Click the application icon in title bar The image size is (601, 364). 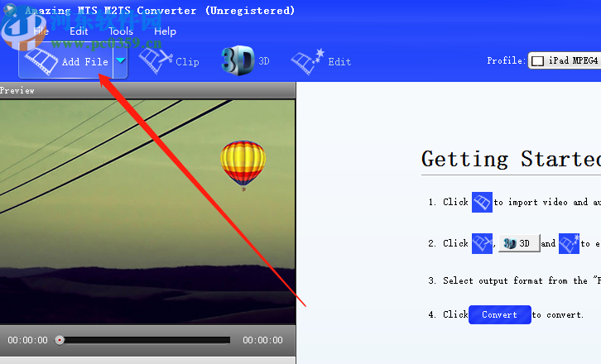pyautogui.click(x=10, y=10)
